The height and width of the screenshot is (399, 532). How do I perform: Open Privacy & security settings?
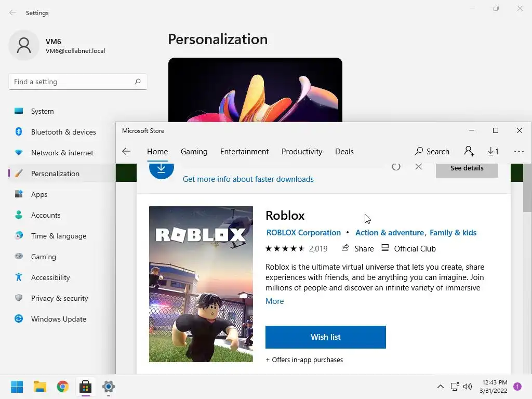point(61,298)
